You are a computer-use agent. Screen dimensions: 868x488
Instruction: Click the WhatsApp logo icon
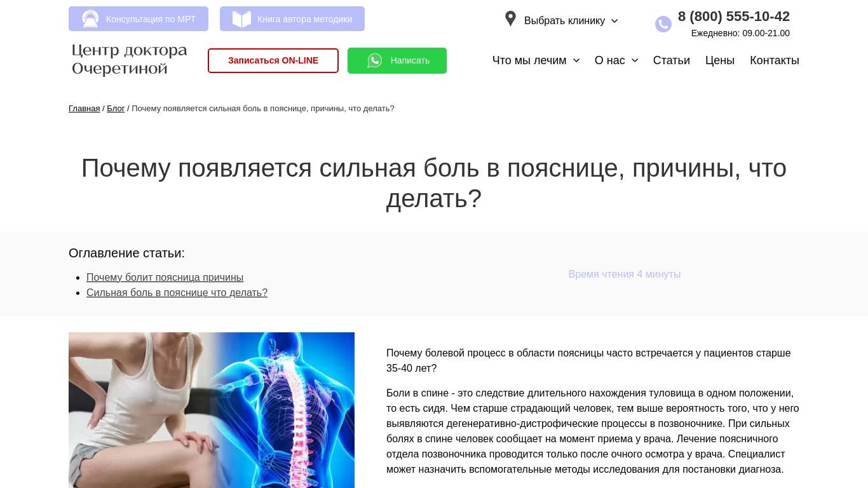pos(375,60)
